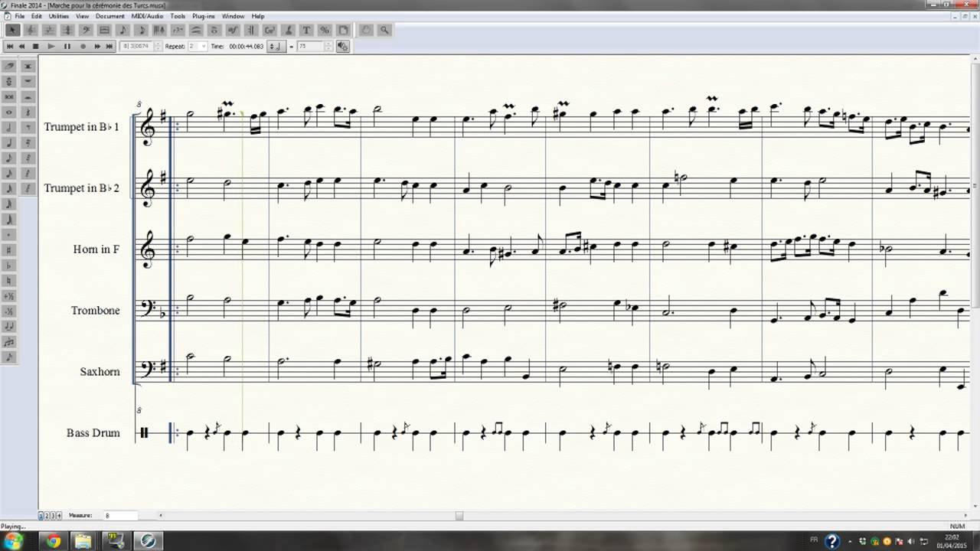The width and height of the screenshot is (980, 551).
Task: Open the Document menu
Action: click(110, 16)
